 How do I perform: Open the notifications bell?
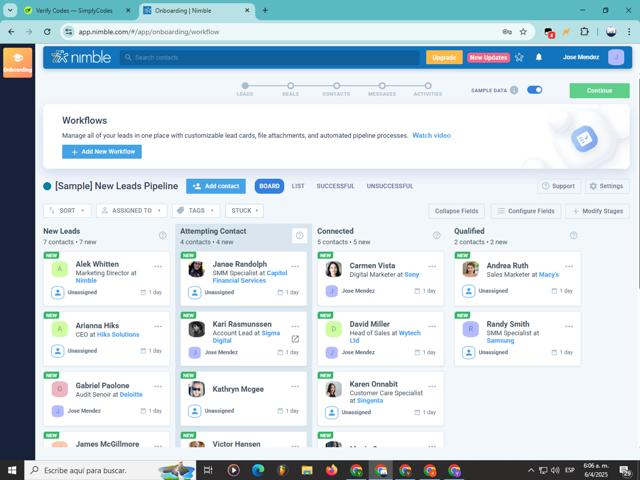(x=539, y=57)
